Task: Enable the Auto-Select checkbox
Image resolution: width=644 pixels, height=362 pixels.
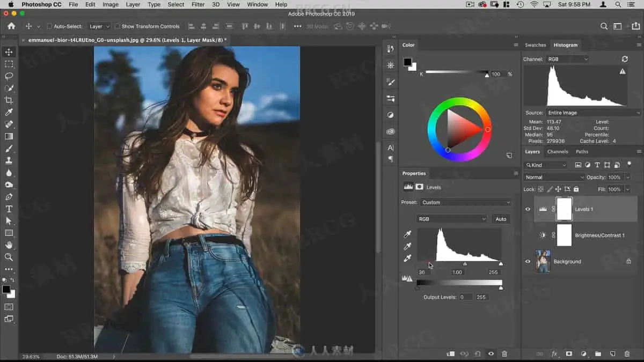Action: (49, 26)
